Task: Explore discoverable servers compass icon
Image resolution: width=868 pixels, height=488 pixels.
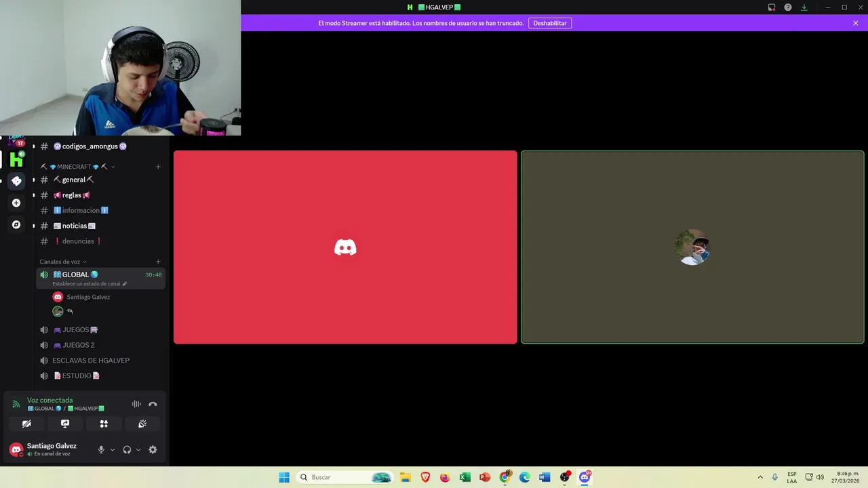Action: [16, 224]
